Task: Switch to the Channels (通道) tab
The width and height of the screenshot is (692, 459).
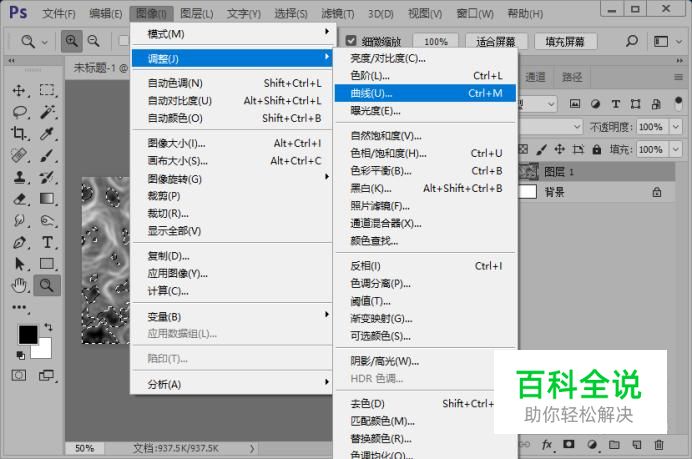Action: pos(536,78)
